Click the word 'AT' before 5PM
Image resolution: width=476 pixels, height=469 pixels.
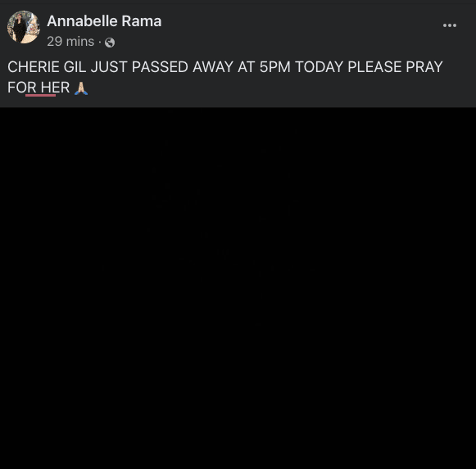coord(247,67)
